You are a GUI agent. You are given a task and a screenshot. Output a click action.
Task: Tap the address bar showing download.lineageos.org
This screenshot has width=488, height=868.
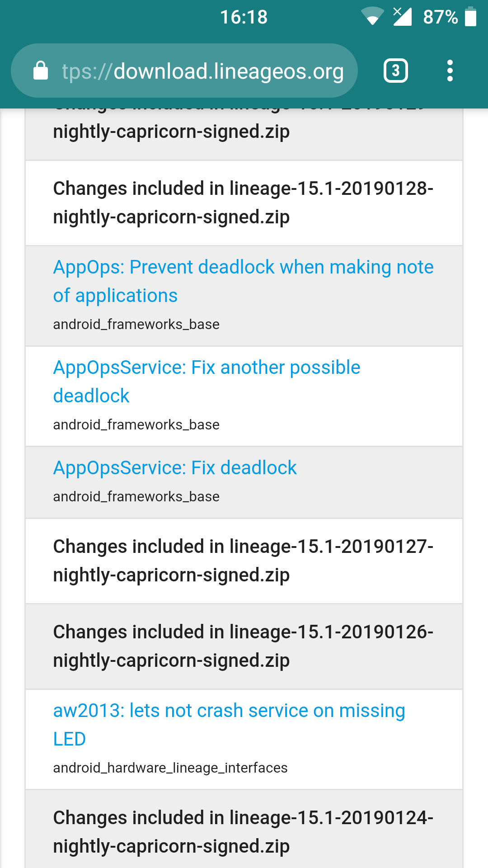coord(202,71)
